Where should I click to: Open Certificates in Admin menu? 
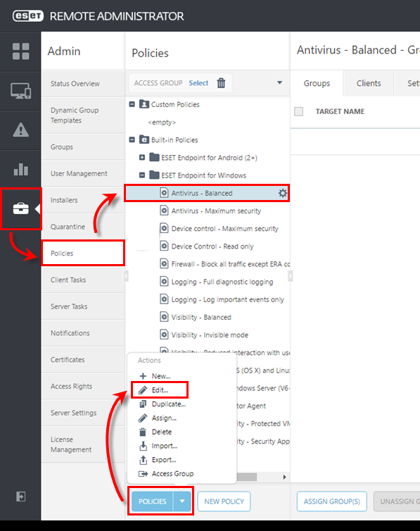click(x=83, y=360)
